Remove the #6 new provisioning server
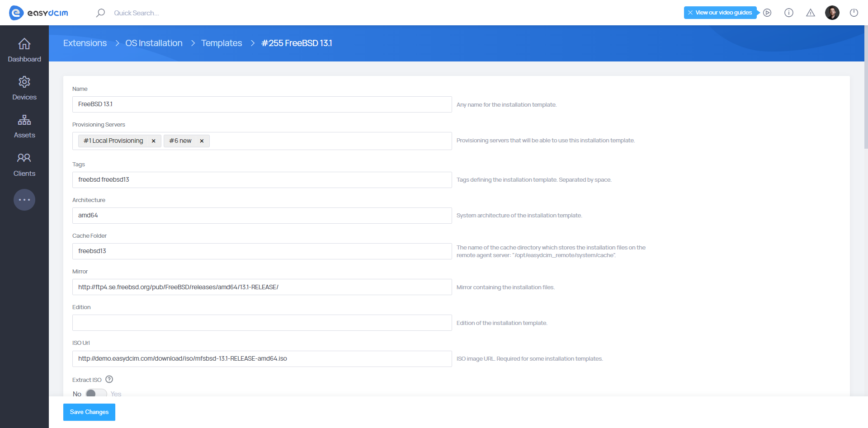The image size is (868, 428). [202, 141]
